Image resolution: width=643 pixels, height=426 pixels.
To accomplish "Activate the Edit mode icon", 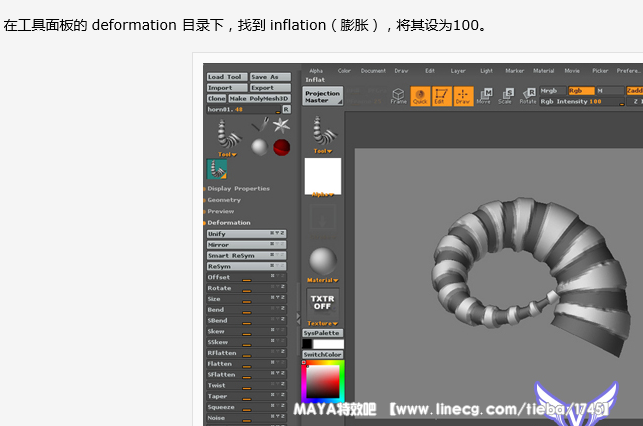I will [441, 96].
